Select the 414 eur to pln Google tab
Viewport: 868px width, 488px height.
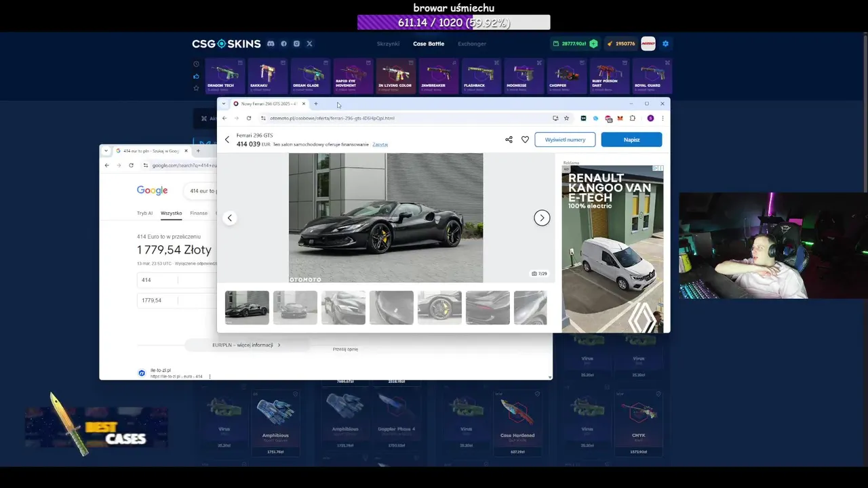click(x=151, y=150)
